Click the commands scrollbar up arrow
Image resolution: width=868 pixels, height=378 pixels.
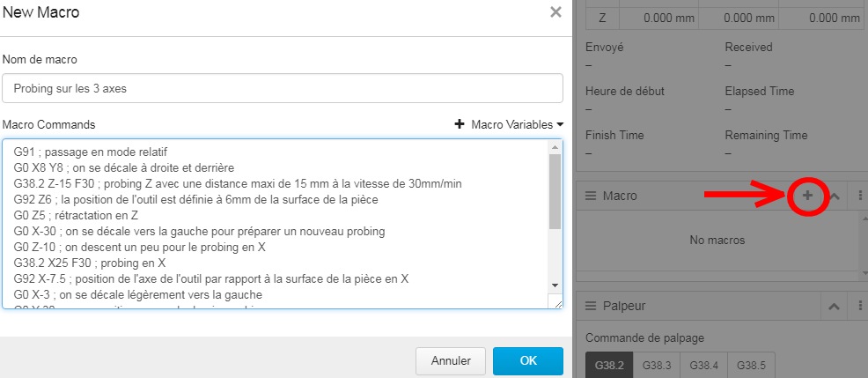tap(555, 147)
